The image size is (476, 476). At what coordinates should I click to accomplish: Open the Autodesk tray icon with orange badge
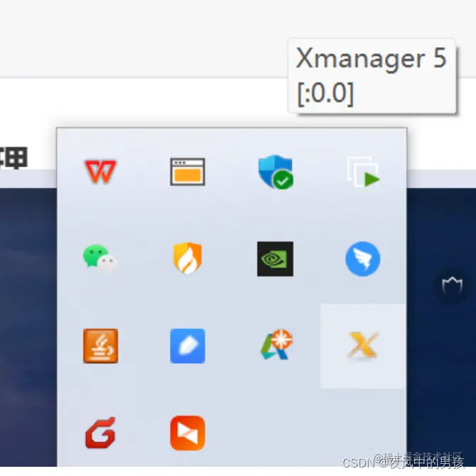tap(276, 345)
